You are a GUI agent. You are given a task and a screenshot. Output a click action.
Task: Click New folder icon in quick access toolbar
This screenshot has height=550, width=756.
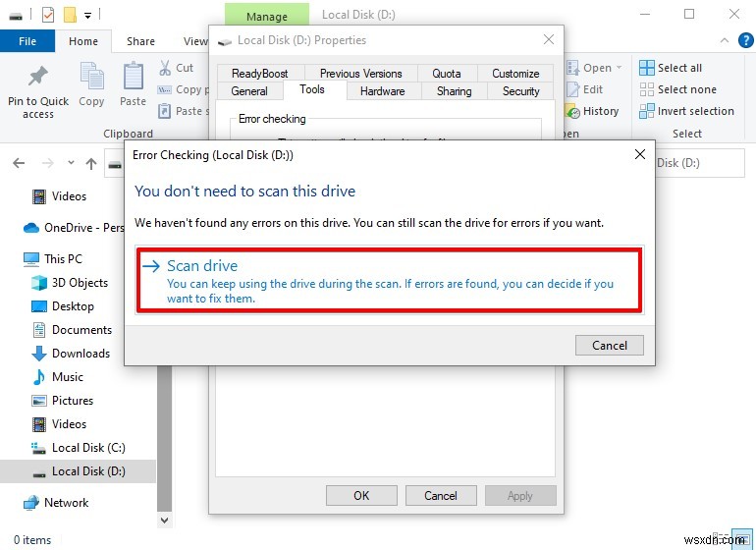pyautogui.click(x=70, y=15)
